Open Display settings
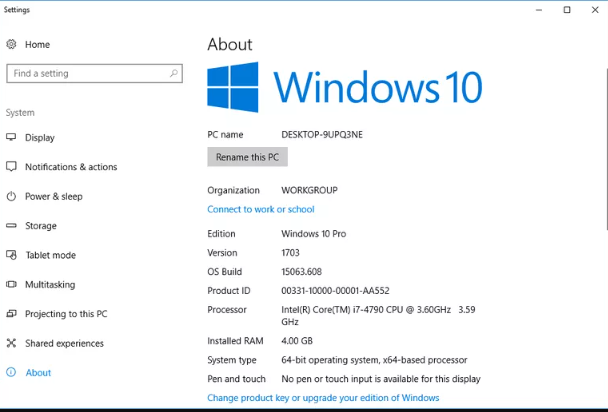This screenshot has height=412, width=608. click(40, 138)
